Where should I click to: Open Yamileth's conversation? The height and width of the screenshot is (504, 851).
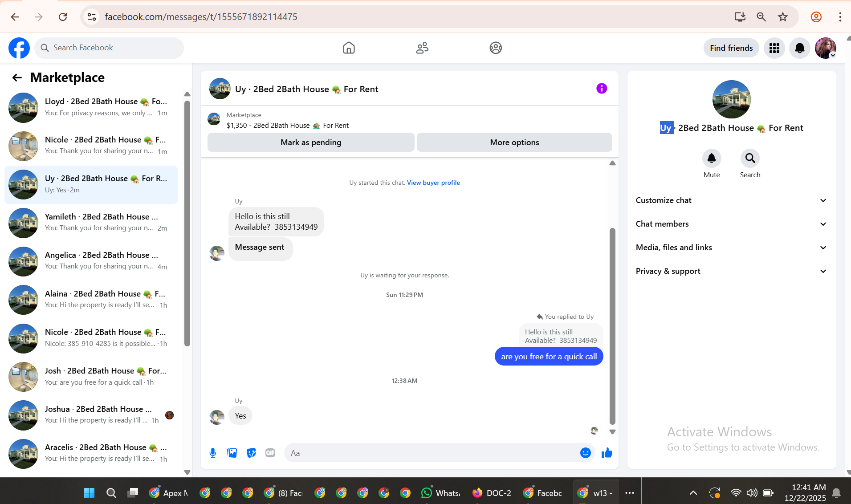tap(91, 223)
